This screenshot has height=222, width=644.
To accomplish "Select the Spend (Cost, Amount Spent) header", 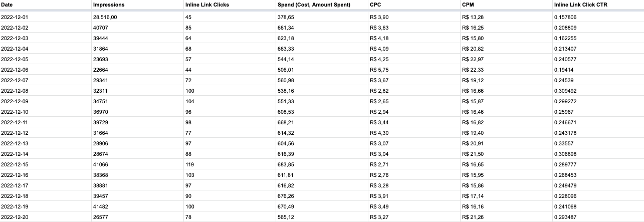I will point(313,5).
